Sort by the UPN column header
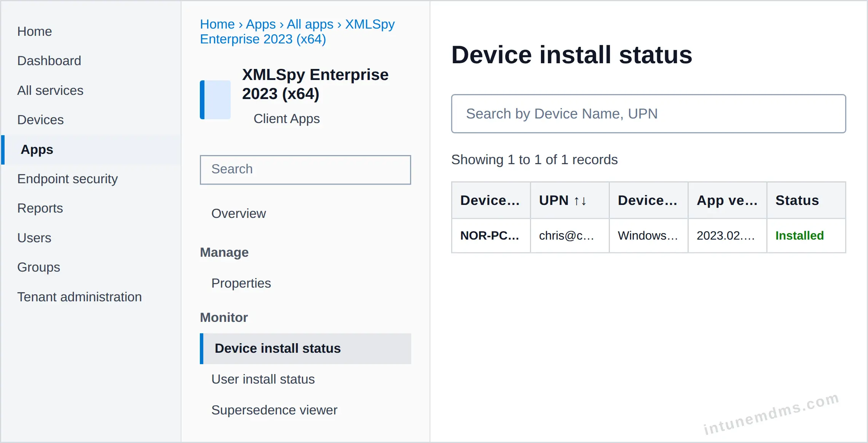868x443 pixels. pos(570,200)
